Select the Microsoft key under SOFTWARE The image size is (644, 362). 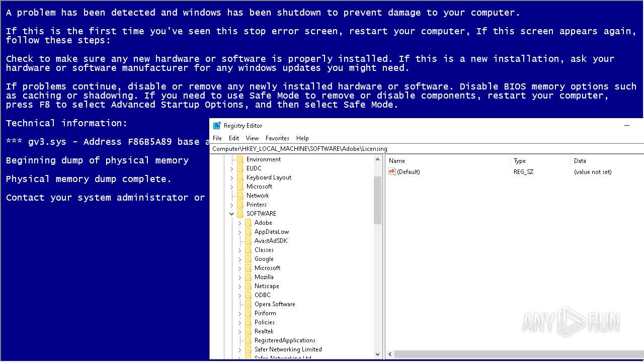tap(267, 268)
